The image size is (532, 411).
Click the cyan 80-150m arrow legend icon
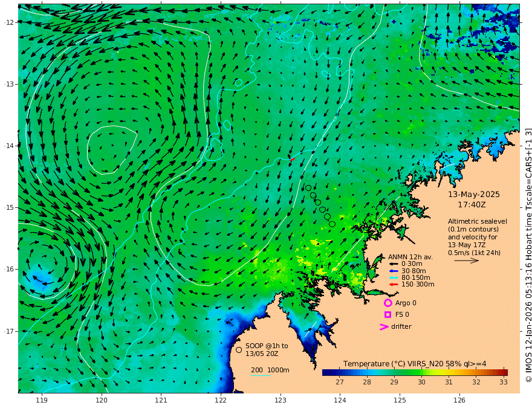coord(394,277)
